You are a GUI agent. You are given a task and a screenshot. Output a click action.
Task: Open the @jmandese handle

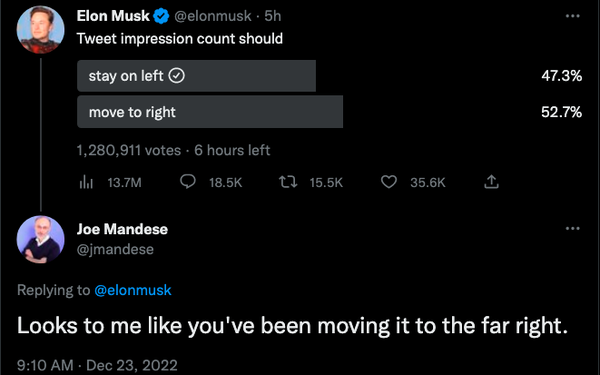pos(115,249)
